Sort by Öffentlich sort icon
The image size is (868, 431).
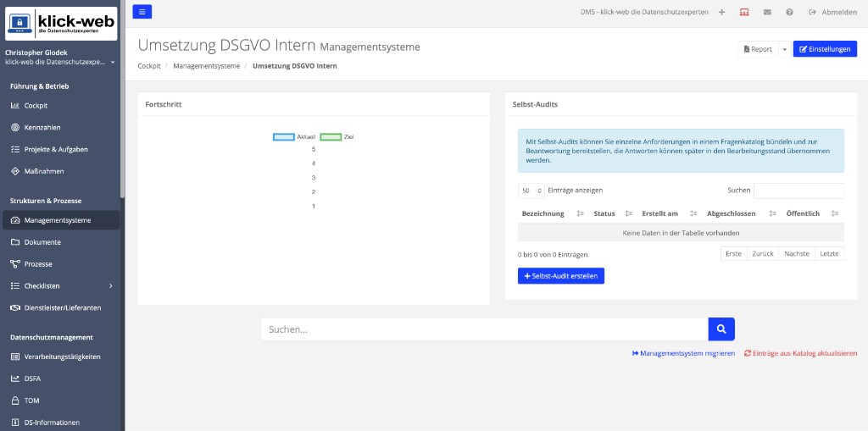pyautogui.click(x=835, y=213)
